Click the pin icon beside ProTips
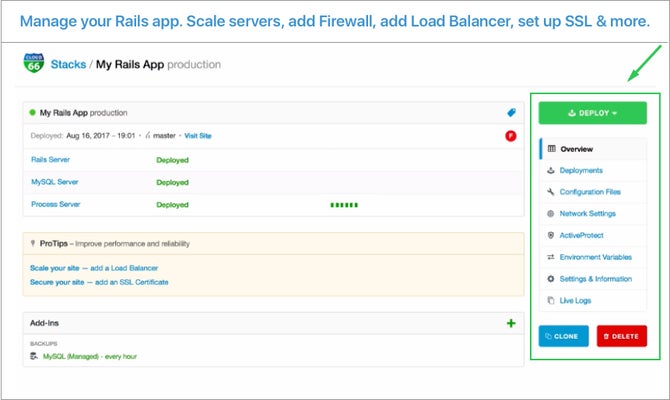The image size is (670, 400). click(32, 243)
